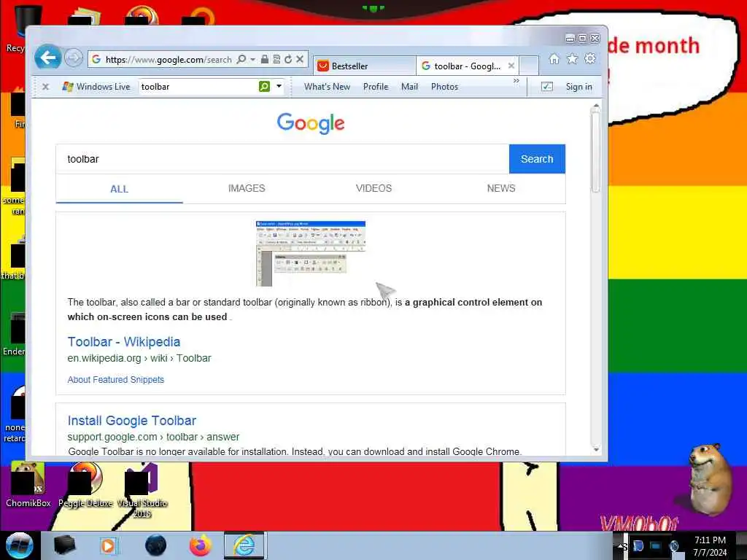Click the Windows Live toolbar search field
747x560 pixels.
pyautogui.click(x=198, y=87)
